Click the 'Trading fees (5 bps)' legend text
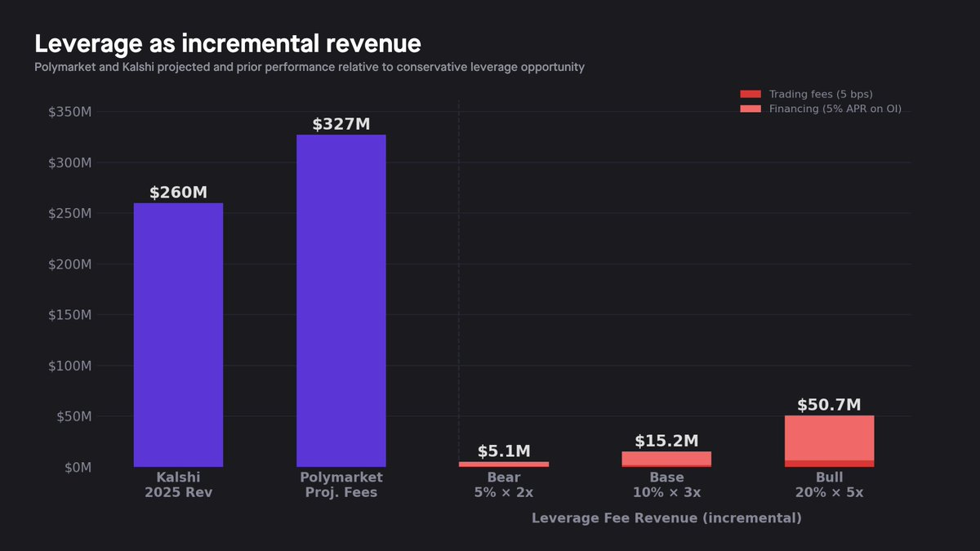The width and height of the screenshot is (980, 551). click(x=820, y=95)
